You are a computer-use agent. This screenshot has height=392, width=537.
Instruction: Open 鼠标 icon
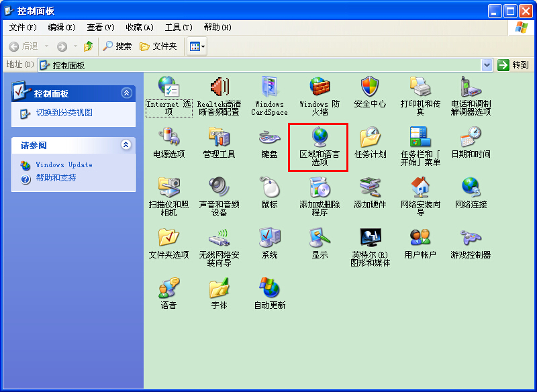pyautogui.click(x=270, y=187)
